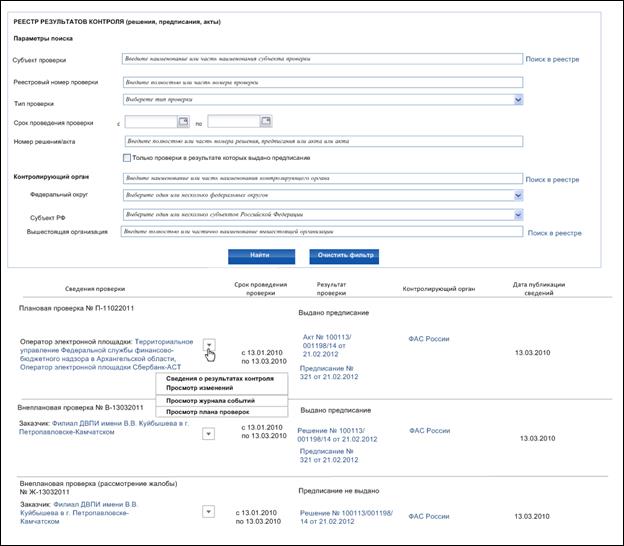Select Сведения о результатах контроля menu item
The width and height of the screenshot is (624, 546).
[220, 378]
